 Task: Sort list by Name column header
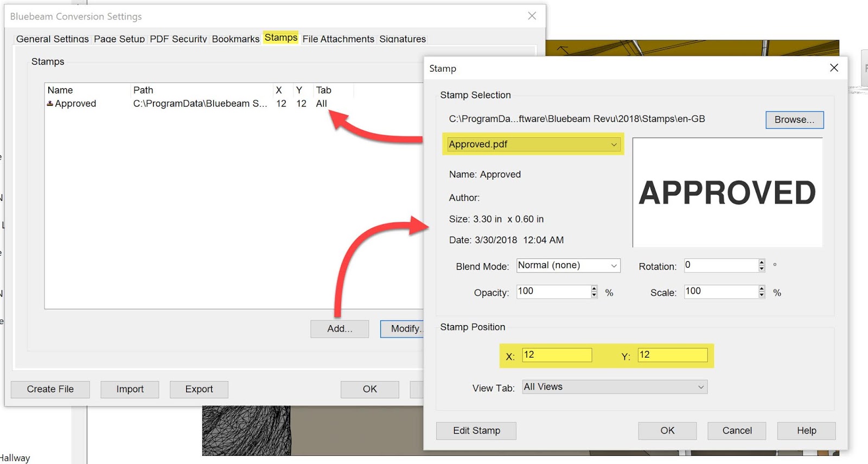point(88,90)
